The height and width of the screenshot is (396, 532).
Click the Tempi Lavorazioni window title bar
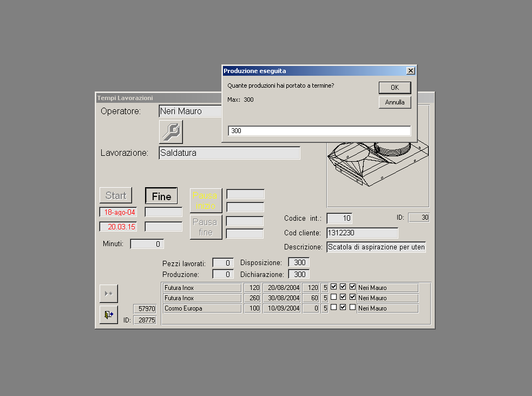tap(159, 98)
